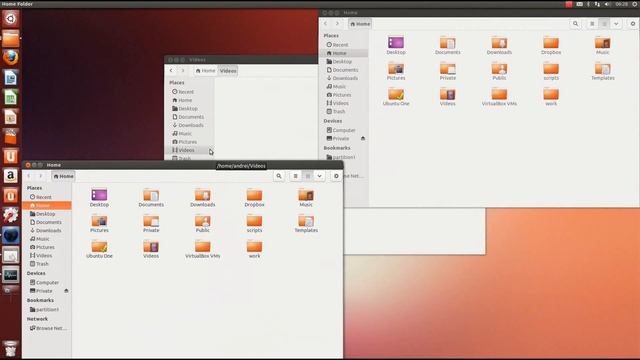
Task: Open LibreOffice Calc from launcher
Action: tap(11, 98)
